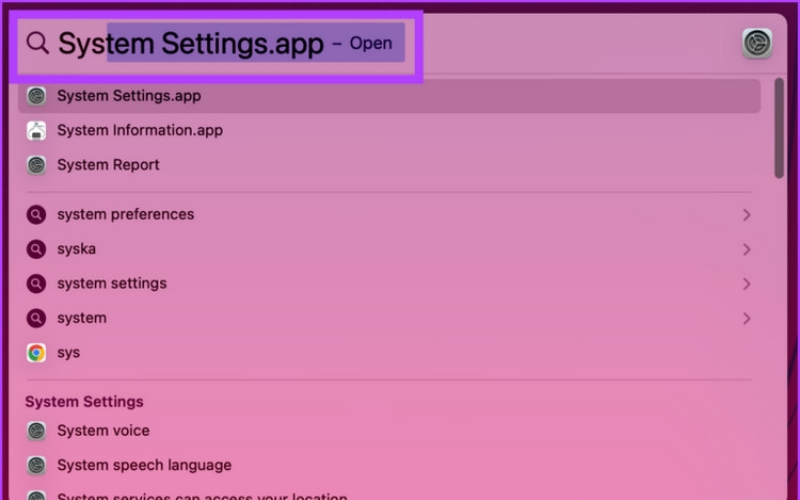
Task: Choose the system preferences search suggestion
Action: click(389, 215)
